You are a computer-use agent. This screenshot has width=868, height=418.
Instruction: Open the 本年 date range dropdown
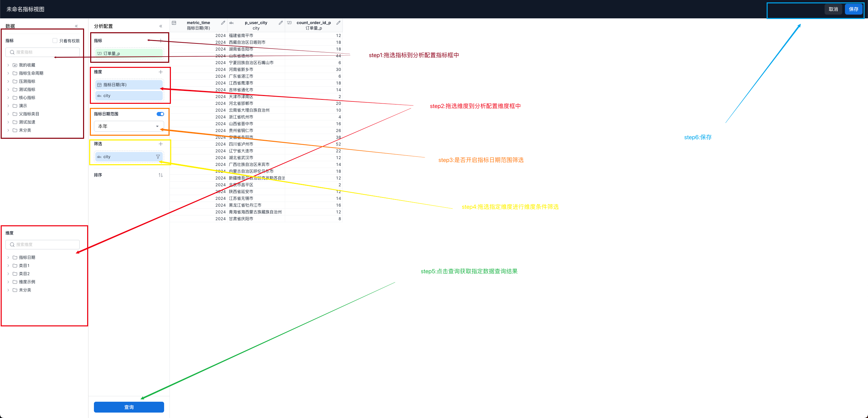click(129, 126)
